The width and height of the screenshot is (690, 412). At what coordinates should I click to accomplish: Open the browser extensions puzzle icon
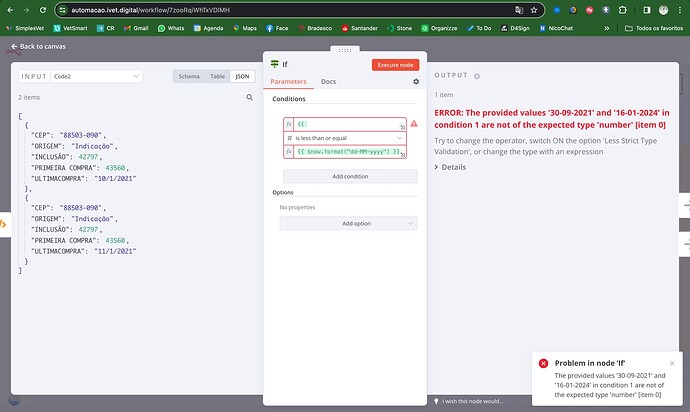pos(622,10)
